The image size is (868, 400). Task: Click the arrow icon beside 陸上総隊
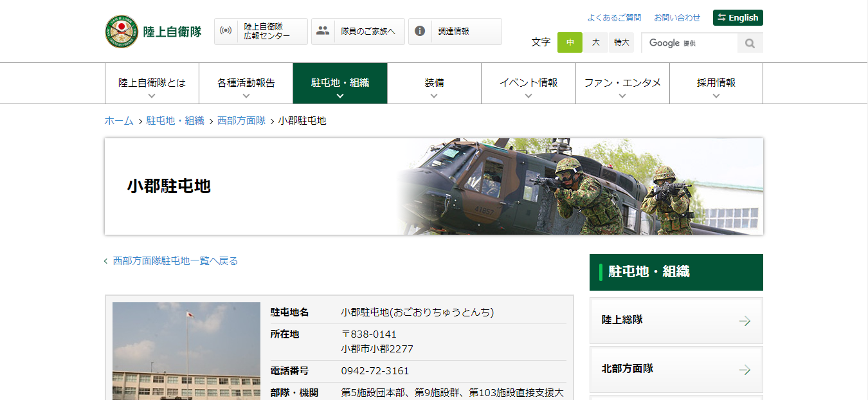(745, 321)
